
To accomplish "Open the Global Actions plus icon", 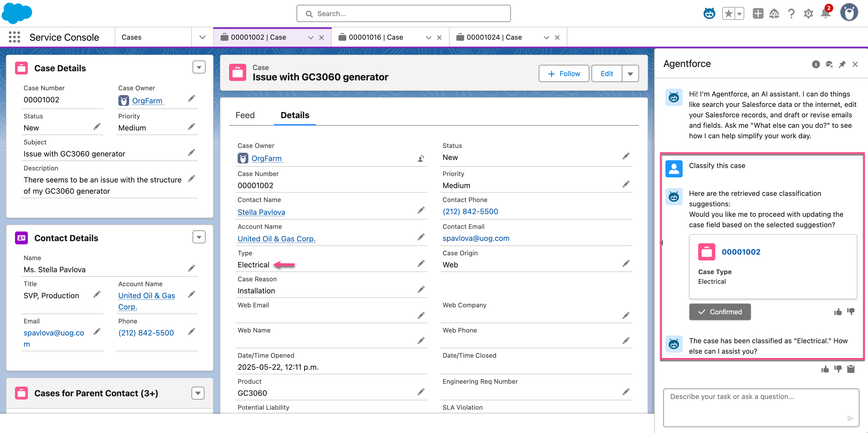I will coord(758,13).
